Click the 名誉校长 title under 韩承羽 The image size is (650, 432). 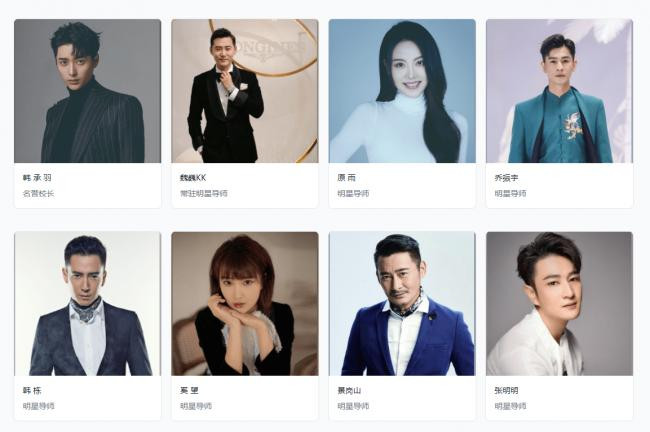click(x=39, y=194)
